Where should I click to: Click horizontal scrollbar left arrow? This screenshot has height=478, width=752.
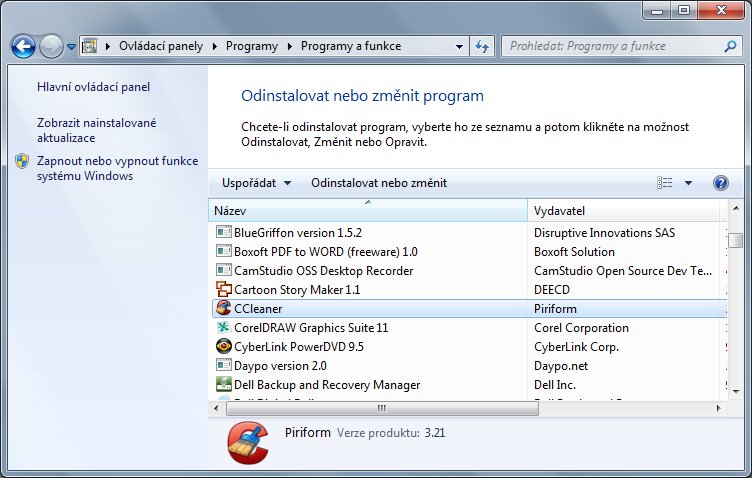click(x=216, y=408)
